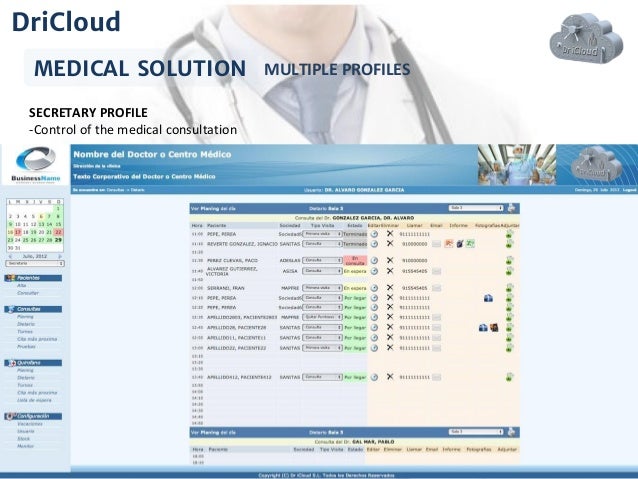Open Usuario under Configuración menu
Screen dimensions: 638x479
coord(26,431)
